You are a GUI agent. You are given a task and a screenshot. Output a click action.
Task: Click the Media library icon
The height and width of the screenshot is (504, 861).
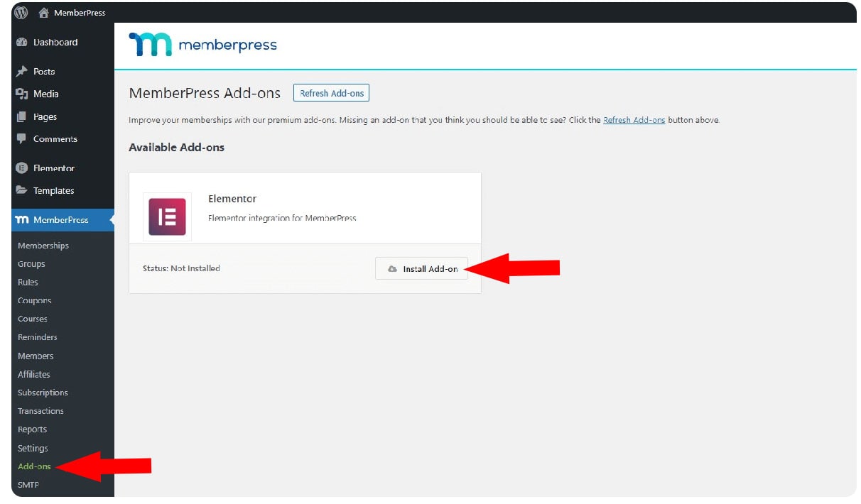tap(21, 94)
